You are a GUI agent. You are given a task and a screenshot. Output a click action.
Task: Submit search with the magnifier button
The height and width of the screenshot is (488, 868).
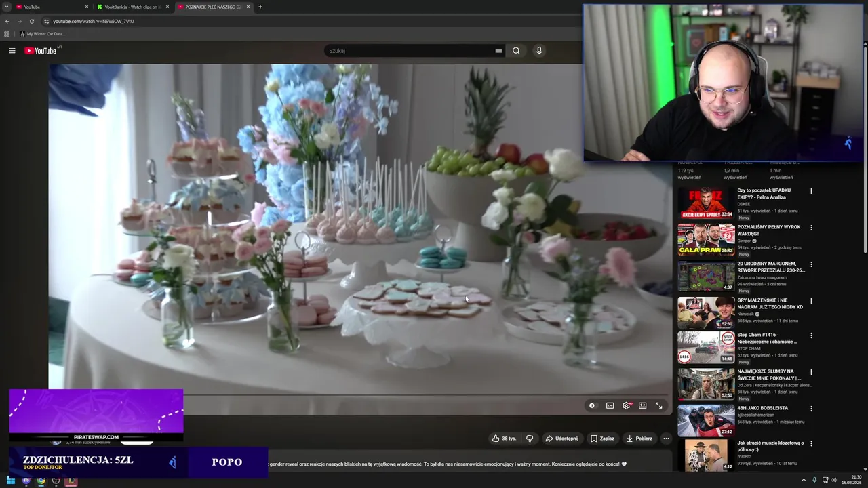click(x=516, y=51)
